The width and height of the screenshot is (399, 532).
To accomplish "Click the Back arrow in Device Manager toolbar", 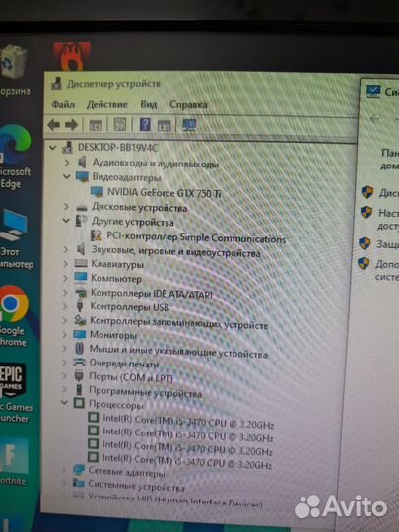I will tap(53, 125).
